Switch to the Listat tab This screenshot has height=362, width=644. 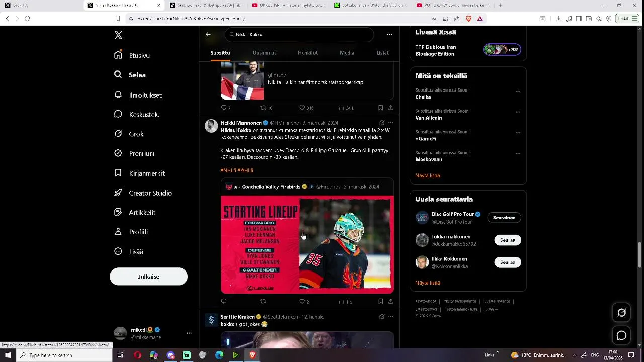(382, 53)
